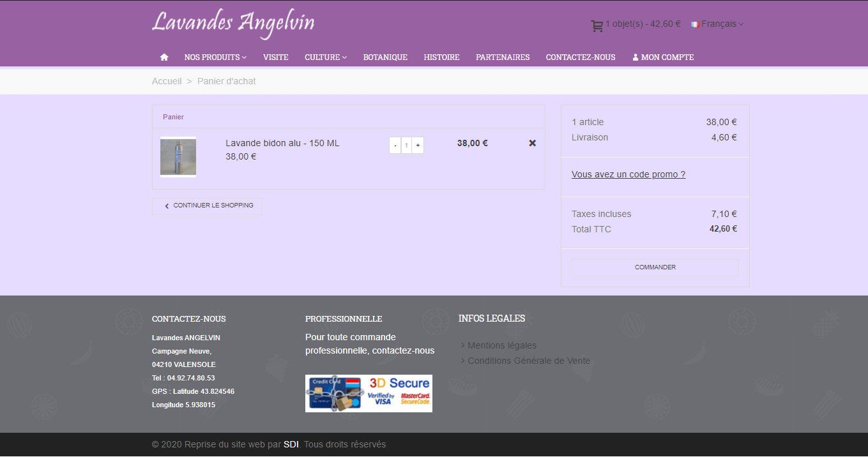868x457 pixels.
Task: Click the 'Panier' heading above cart
Action: (x=173, y=117)
